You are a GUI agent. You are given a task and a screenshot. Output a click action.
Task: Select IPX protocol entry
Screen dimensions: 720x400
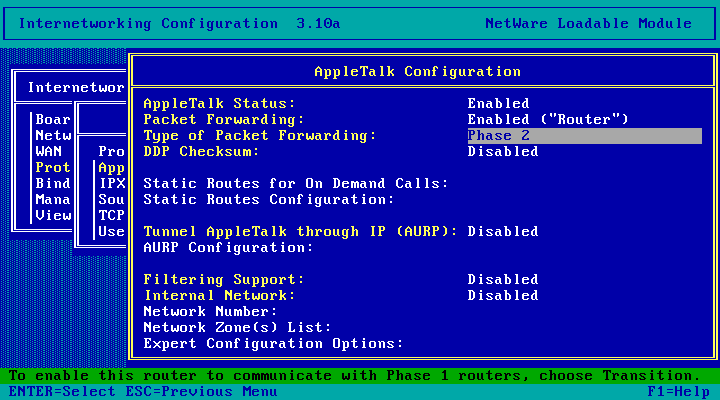tap(112, 184)
